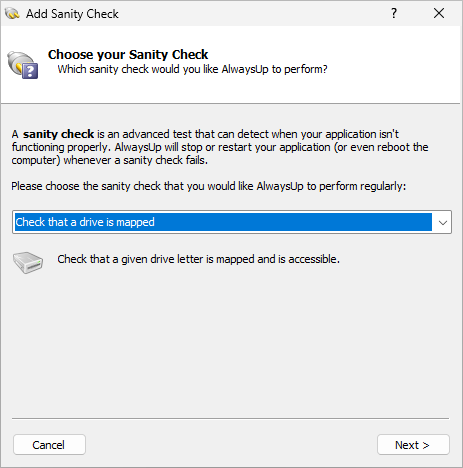Click the 'Please choose the sanity check' label
463x468 pixels.
[209, 186]
